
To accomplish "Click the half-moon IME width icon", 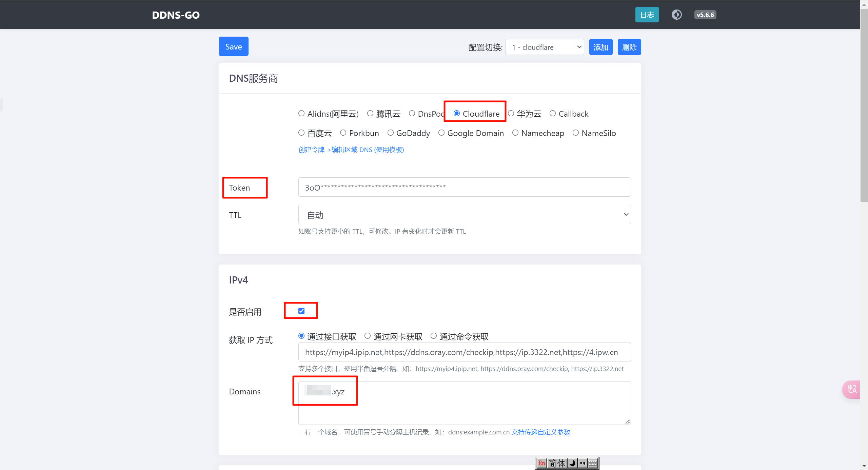I will 573,463.
